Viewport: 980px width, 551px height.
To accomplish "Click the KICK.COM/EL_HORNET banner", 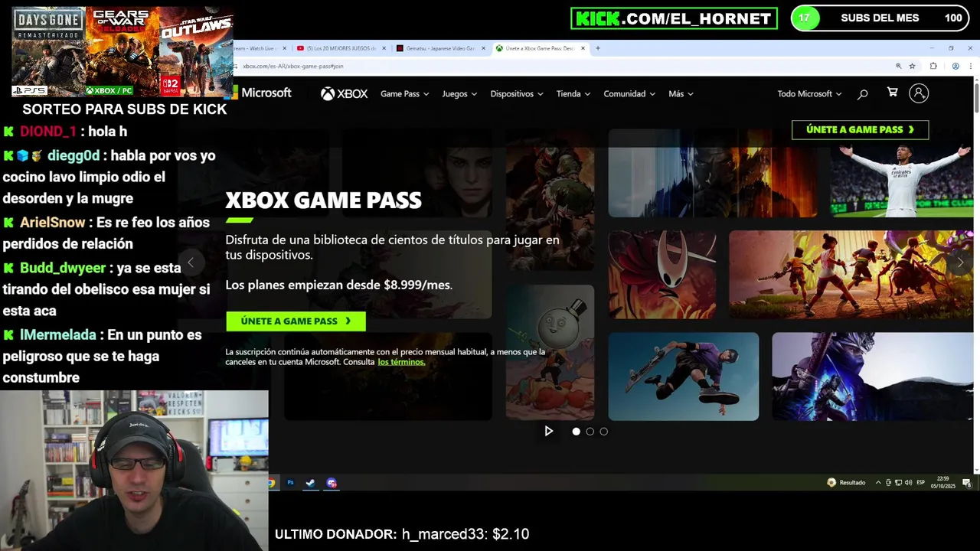I will click(674, 18).
